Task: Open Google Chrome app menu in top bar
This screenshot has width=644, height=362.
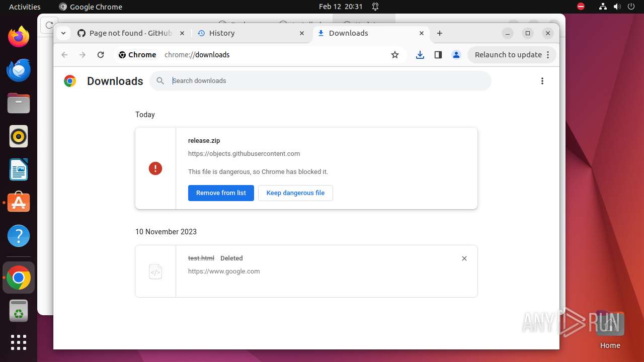Action: [91, 7]
